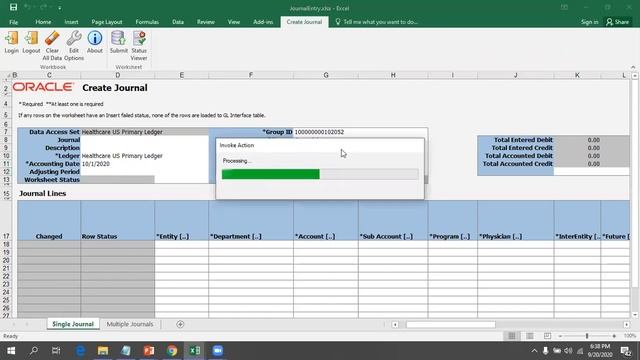Image resolution: width=640 pixels, height=360 pixels.
Task: Open taskbar search magnifier
Action: click(34, 351)
